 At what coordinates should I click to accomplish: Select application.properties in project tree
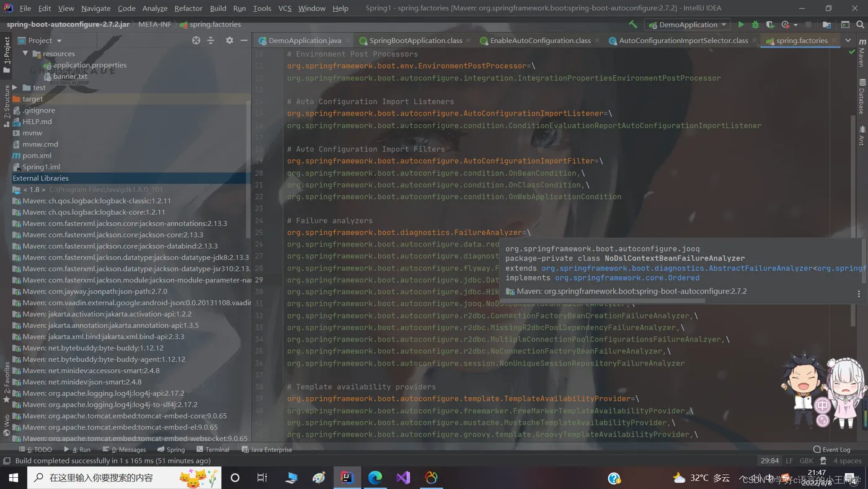click(84, 65)
